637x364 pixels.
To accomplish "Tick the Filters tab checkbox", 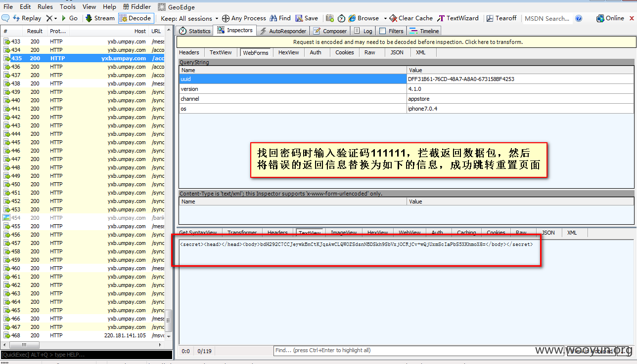I will (383, 31).
